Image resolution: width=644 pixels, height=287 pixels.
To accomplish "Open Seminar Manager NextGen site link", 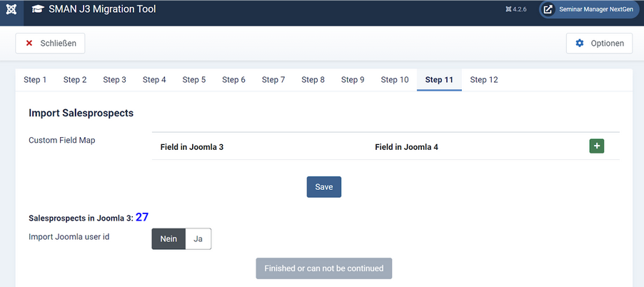I will (x=589, y=10).
